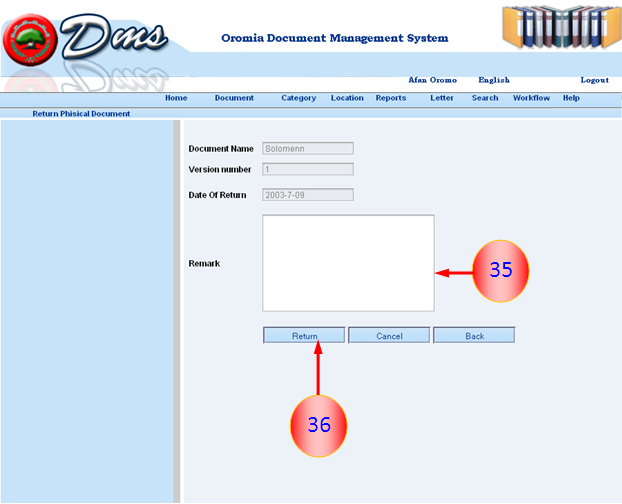
Task: Open the Workflow menu
Action: [531, 98]
